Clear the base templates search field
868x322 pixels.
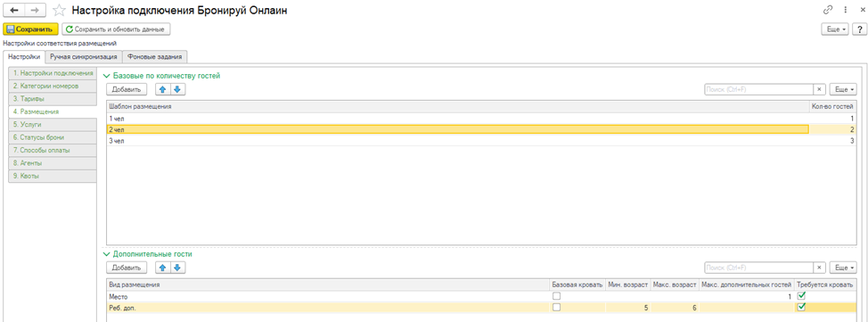click(x=819, y=89)
